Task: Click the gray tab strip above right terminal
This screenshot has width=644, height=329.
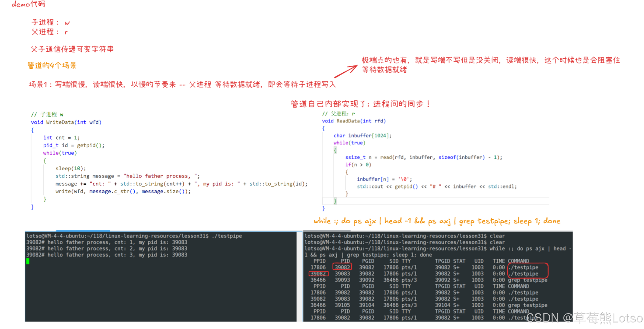Action: point(326,231)
